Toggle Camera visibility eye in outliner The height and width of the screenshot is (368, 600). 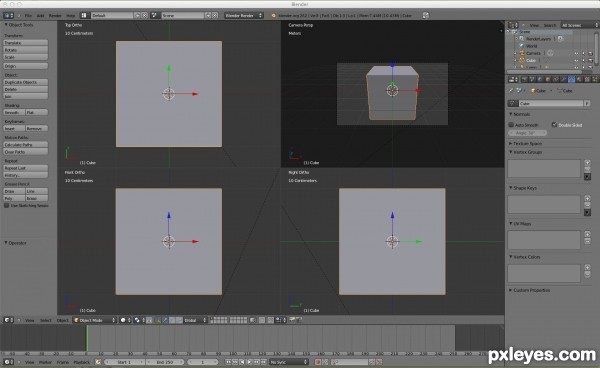click(x=576, y=53)
